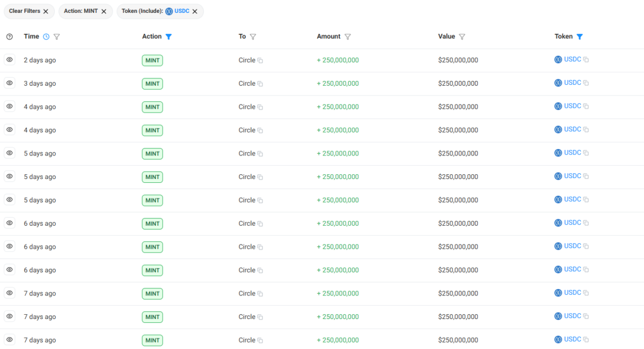Open the USDC link in the first row
This screenshot has width=644, height=349.
point(573,59)
